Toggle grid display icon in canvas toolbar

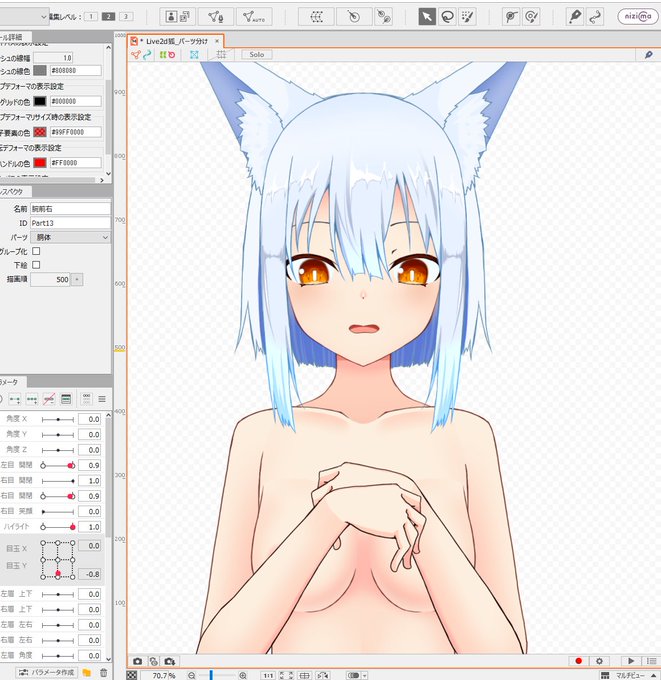pyautogui.click(x=221, y=55)
